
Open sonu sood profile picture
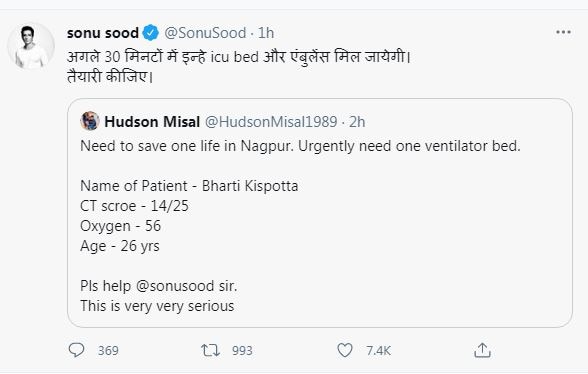(31, 46)
